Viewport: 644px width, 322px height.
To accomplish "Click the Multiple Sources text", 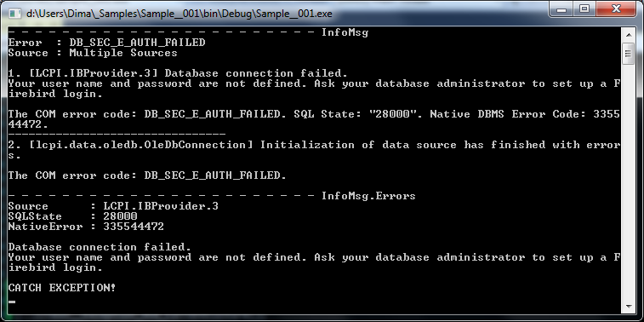I will pos(123,53).
